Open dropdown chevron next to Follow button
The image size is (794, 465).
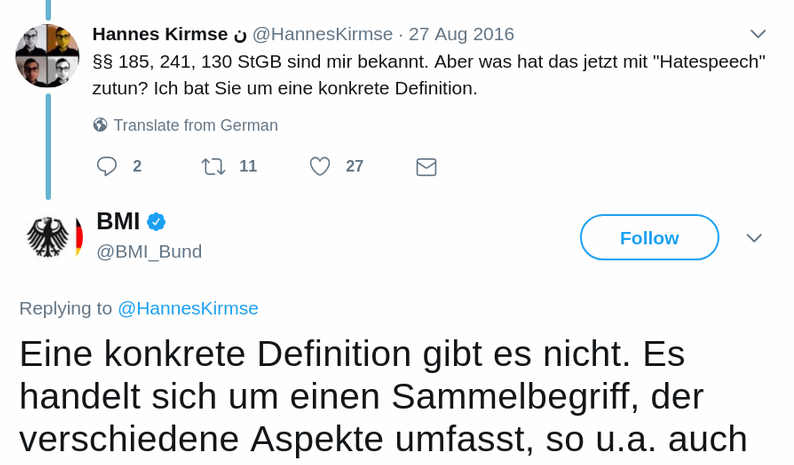tap(755, 238)
